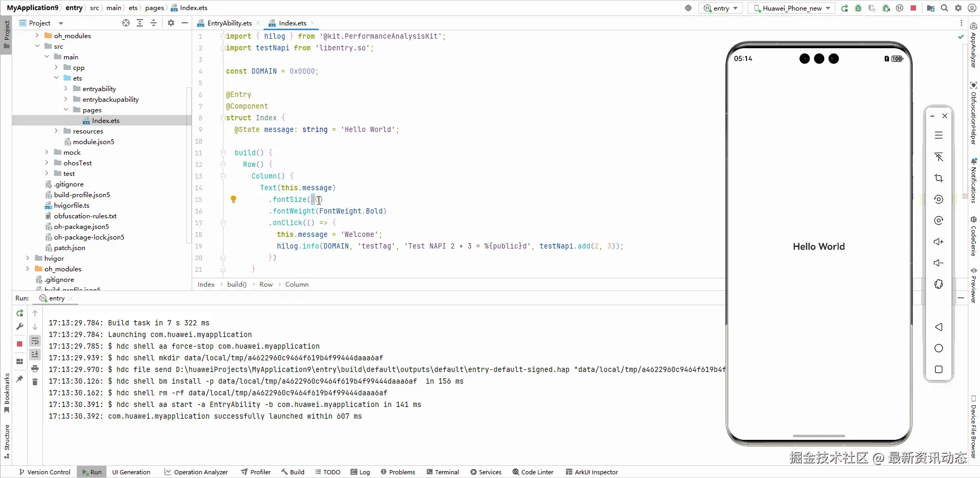This screenshot has height=478, width=980.
Task: Open Search Everywhere magnifier icon
Action: pos(945,8)
